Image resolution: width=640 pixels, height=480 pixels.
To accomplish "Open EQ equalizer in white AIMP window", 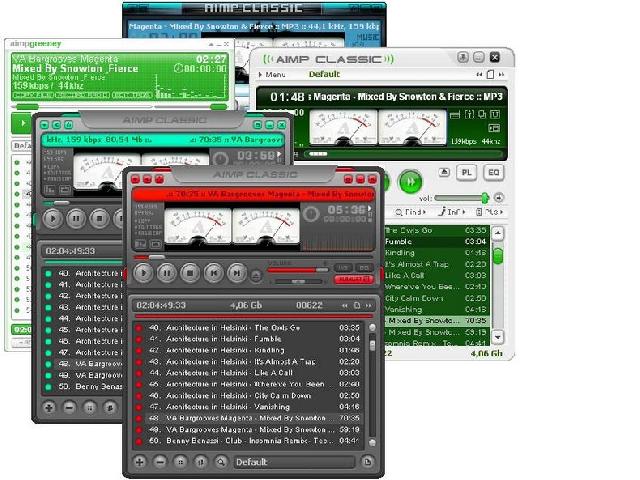I will pyautogui.click(x=493, y=173).
